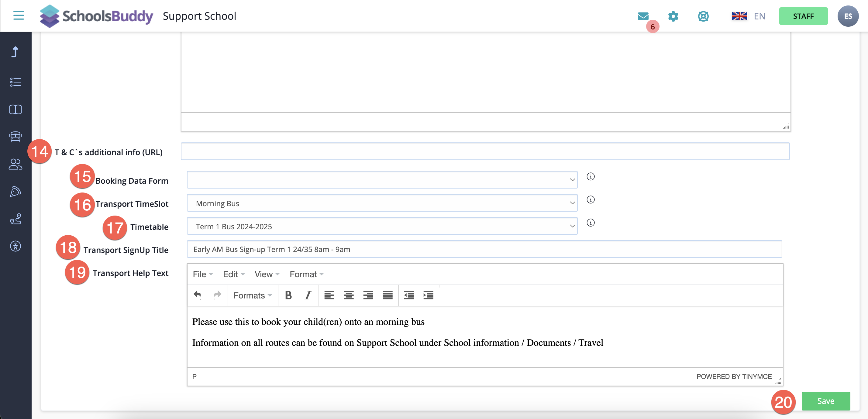
Task: Open the EN language selector
Action: (x=759, y=16)
